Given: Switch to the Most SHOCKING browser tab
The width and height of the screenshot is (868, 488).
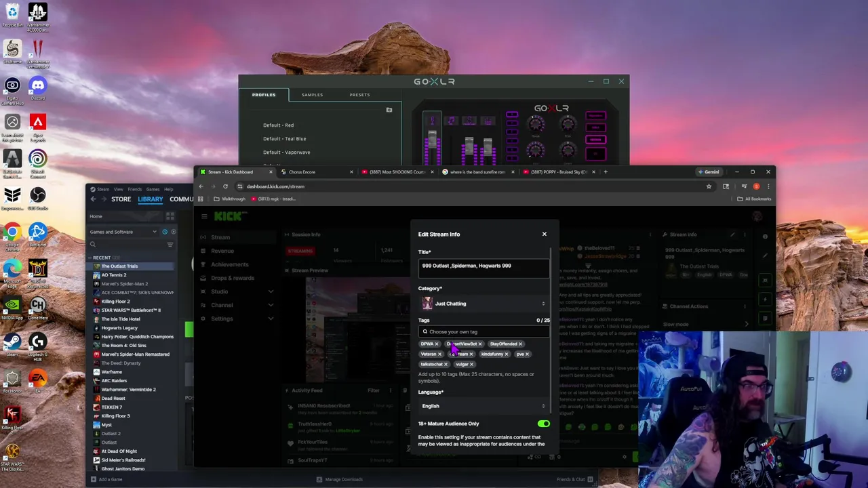Looking at the screenshot, I should [398, 172].
